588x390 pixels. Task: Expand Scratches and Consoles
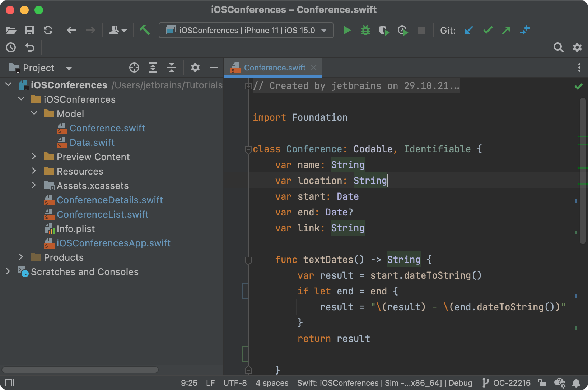pos(8,271)
